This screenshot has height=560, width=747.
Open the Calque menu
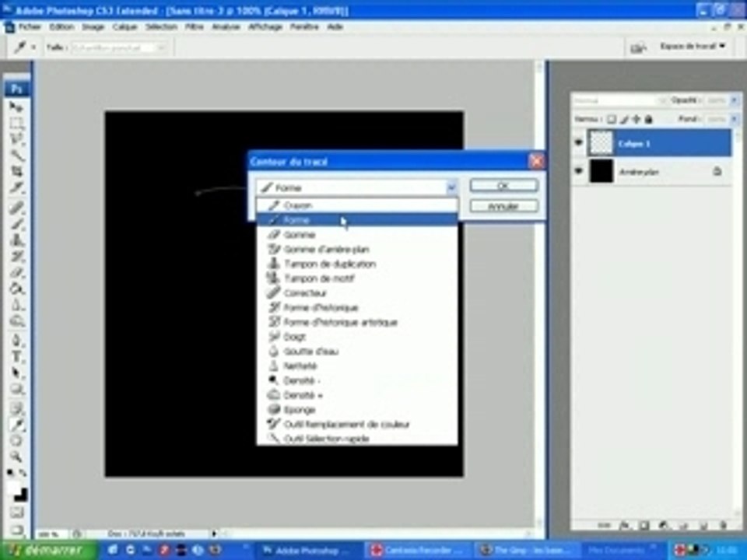coord(124,26)
